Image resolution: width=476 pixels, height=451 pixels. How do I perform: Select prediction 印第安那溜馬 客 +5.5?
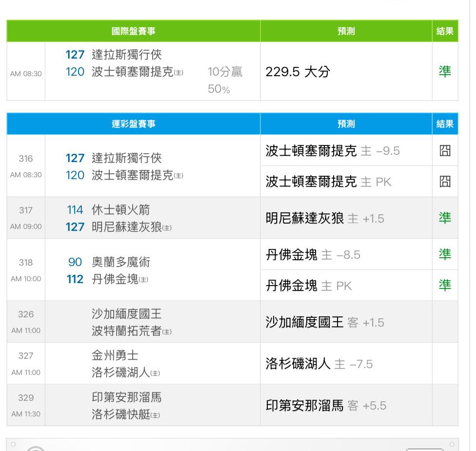click(x=326, y=406)
